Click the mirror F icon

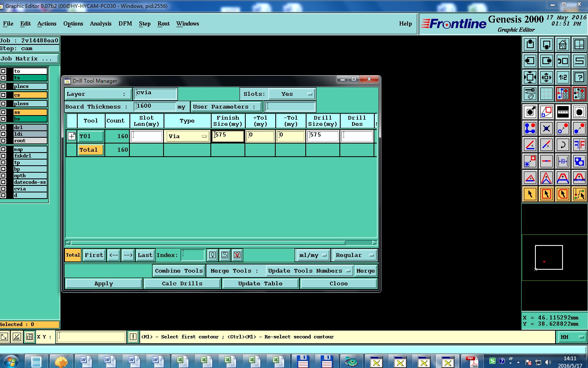579,145
